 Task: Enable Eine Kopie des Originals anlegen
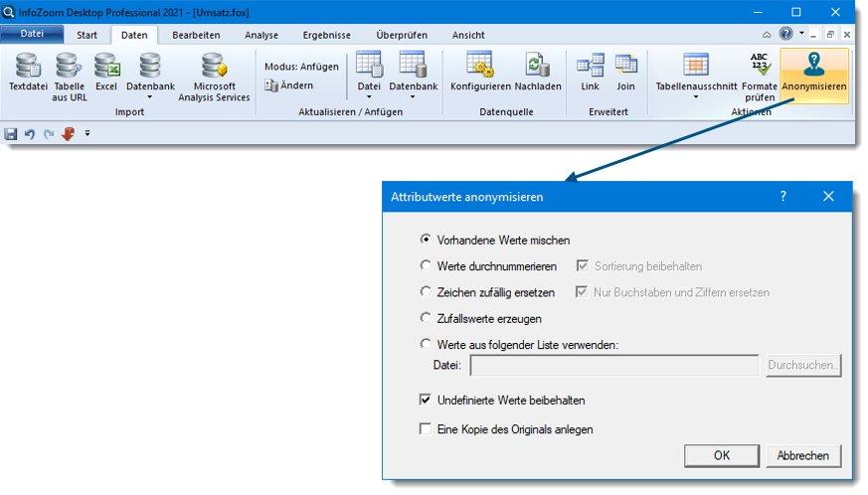pos(427,429)
